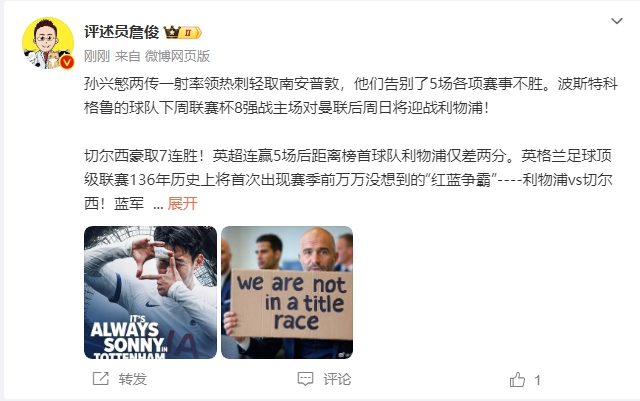Click the orange verified V badge

tap(67, 62)
